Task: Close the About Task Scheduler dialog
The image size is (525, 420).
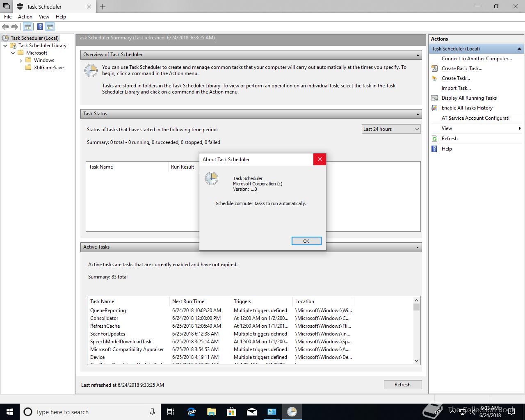Action: tap(320, 159)
